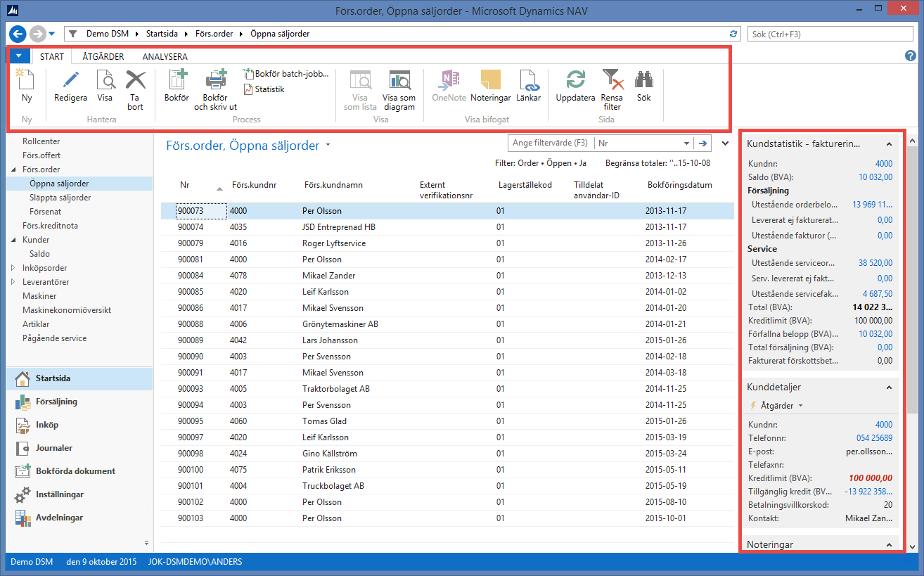
Task: Click the Redigera pencil icon
Action: [x=70, y=80]
